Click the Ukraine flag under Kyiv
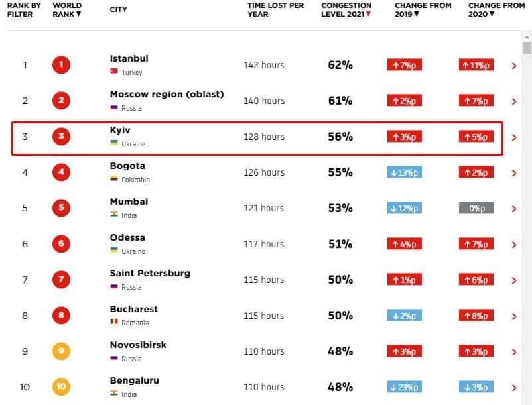The width and height of the screenshot is (532, 405). tap(114, 143)
